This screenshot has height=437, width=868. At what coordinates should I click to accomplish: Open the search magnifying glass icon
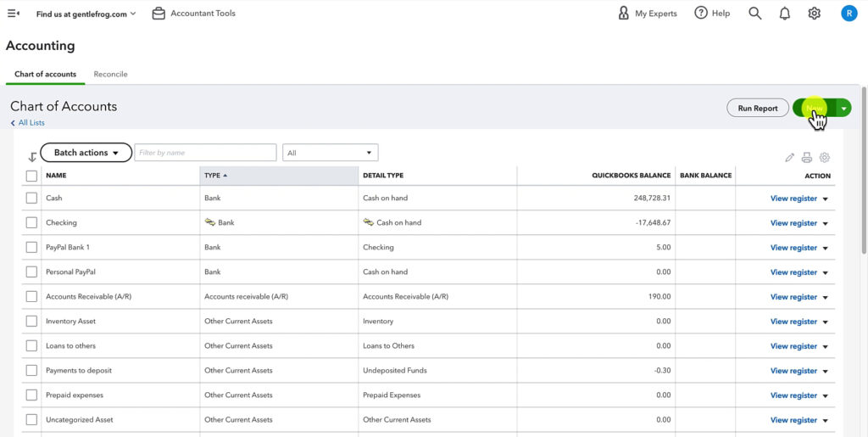click(x=755, y=14)
